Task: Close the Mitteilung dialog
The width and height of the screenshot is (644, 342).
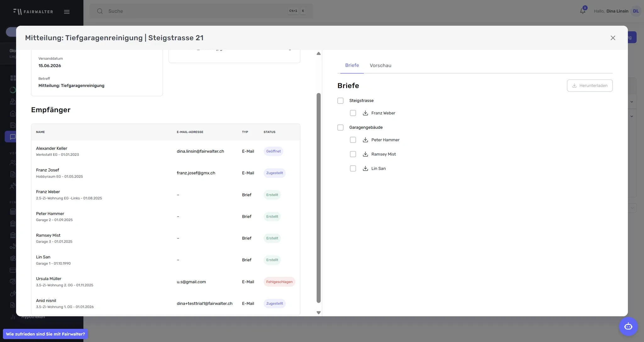Action: 613,38
